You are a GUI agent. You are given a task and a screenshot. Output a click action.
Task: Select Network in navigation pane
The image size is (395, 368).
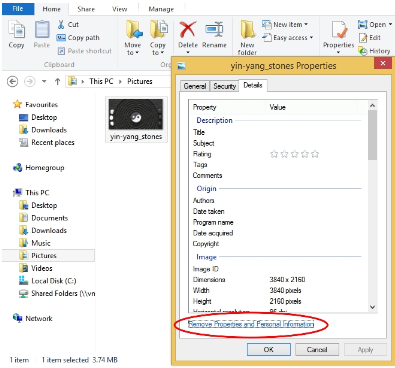(32, 318)
